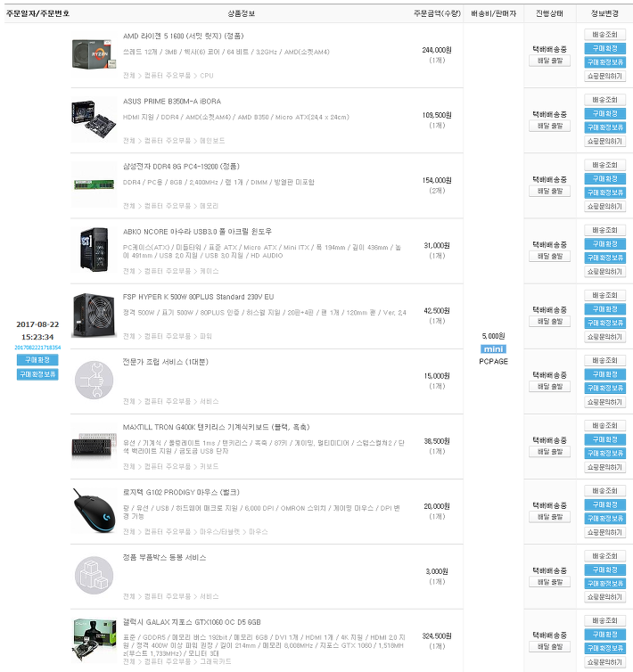Viewport: 633px width, 672px height.
Task: Click the FSP HYPER K power supply image
Action: (94, 315)
